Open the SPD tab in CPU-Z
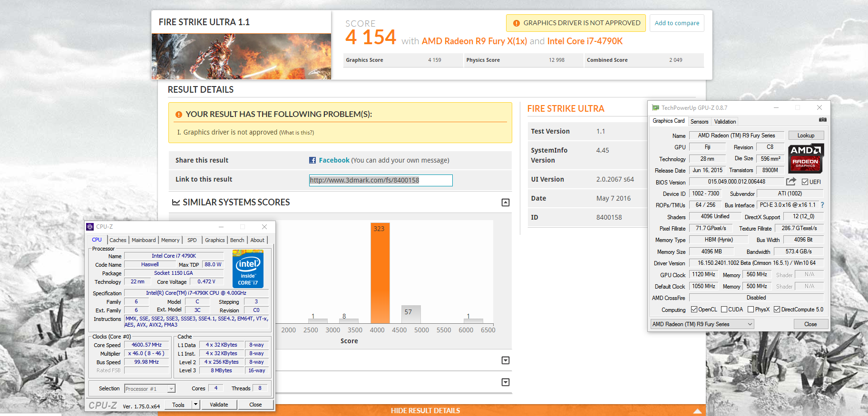The image size is (868, 416). click(x=192, y=240)
